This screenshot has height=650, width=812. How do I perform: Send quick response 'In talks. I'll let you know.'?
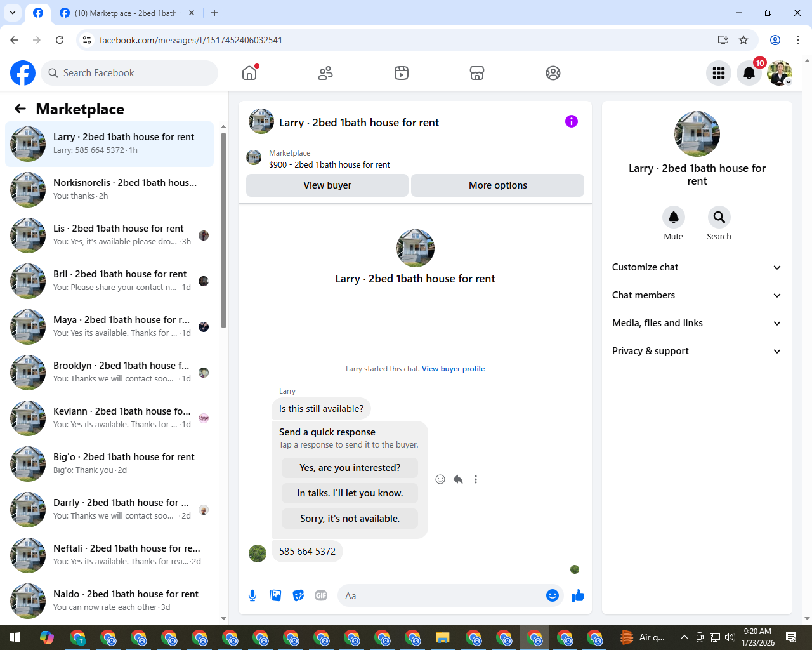(350, 493)
